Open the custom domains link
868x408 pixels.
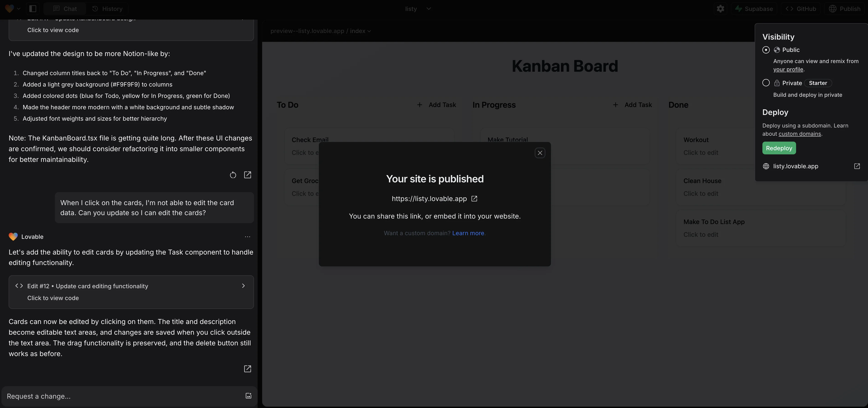pos(799,134)
